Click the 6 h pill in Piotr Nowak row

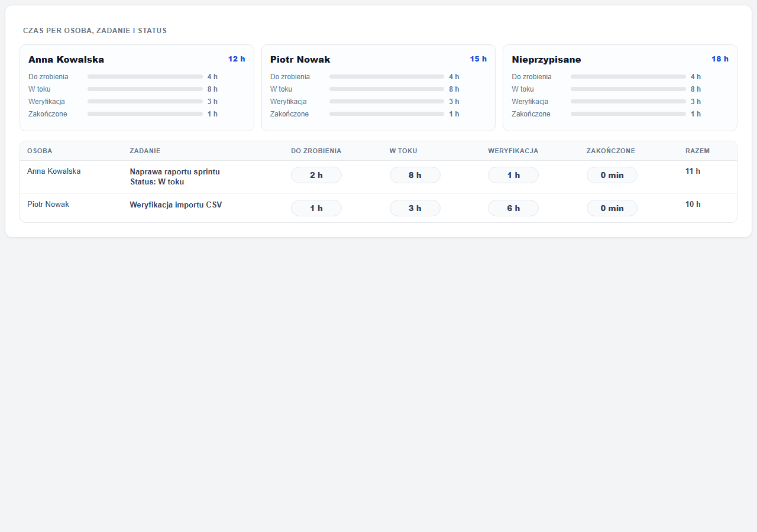click(513, 208)
